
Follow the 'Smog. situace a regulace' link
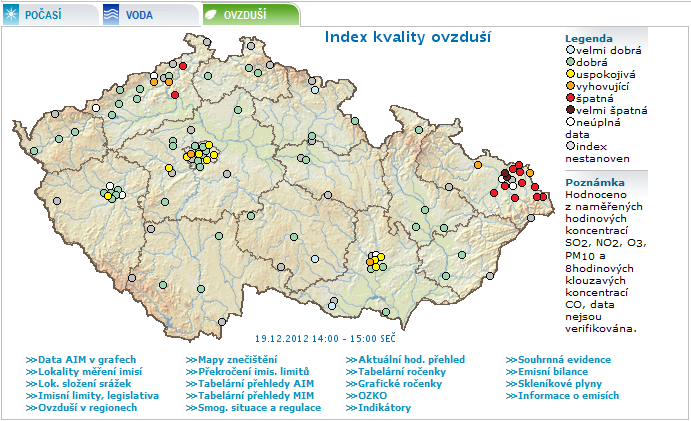[255, 407]
